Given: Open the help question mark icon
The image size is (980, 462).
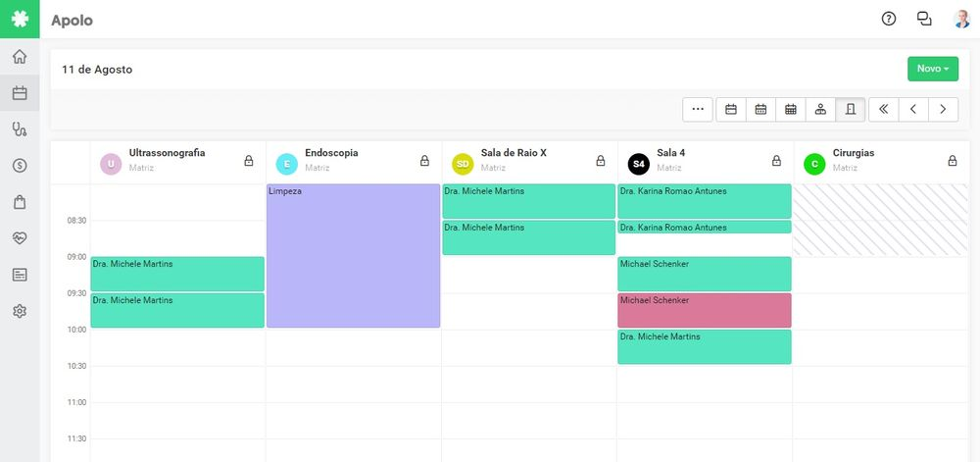Looking at the screenshot, I should (x=889, y=19).
